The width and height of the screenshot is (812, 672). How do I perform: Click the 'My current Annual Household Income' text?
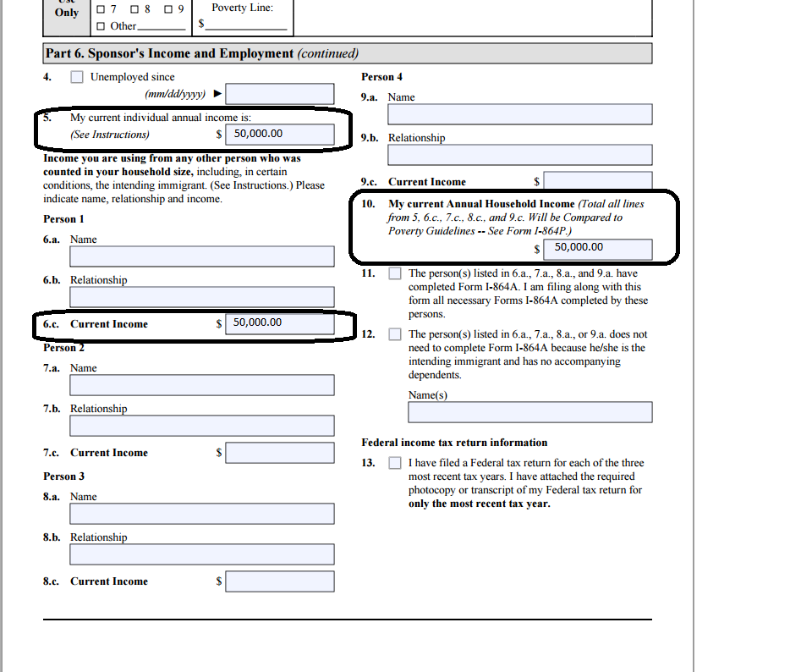(481, 204)
